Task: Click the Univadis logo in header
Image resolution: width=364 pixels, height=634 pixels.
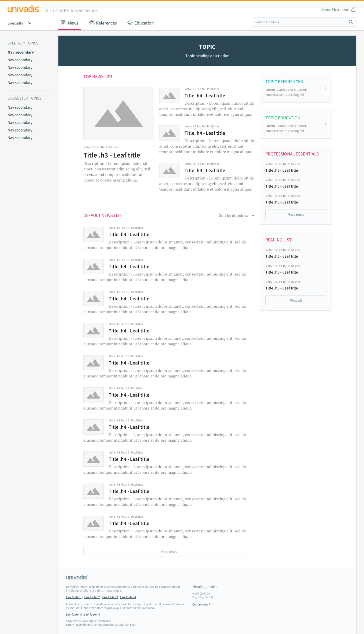Action: (x=24, y=9)
